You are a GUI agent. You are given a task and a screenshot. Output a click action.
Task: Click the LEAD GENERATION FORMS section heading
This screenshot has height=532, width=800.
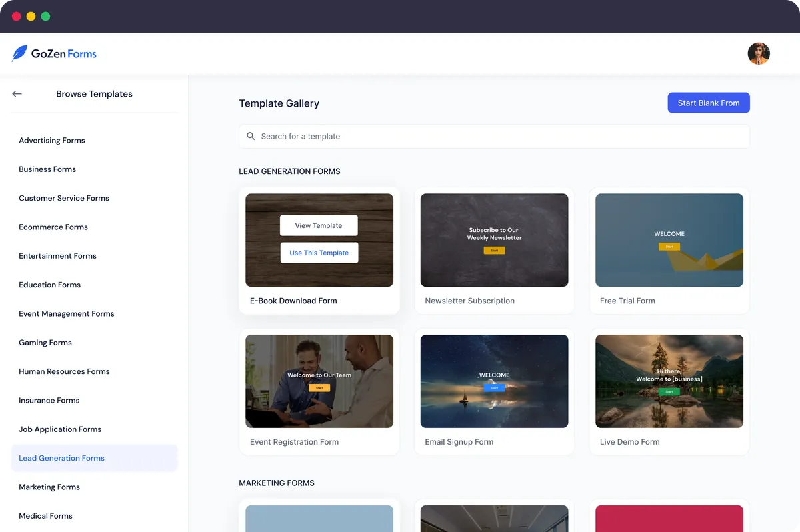click(x=289, y=171)
